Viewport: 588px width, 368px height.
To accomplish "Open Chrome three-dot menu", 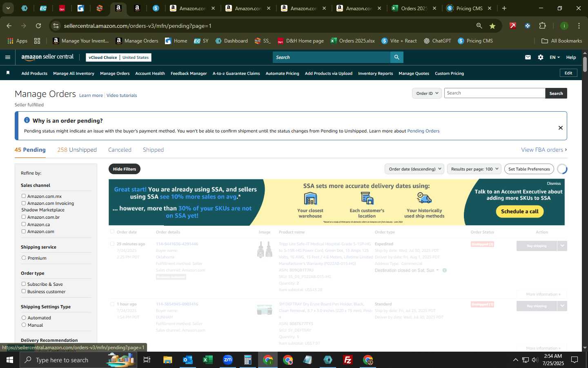I will click(x=579, y=26).
